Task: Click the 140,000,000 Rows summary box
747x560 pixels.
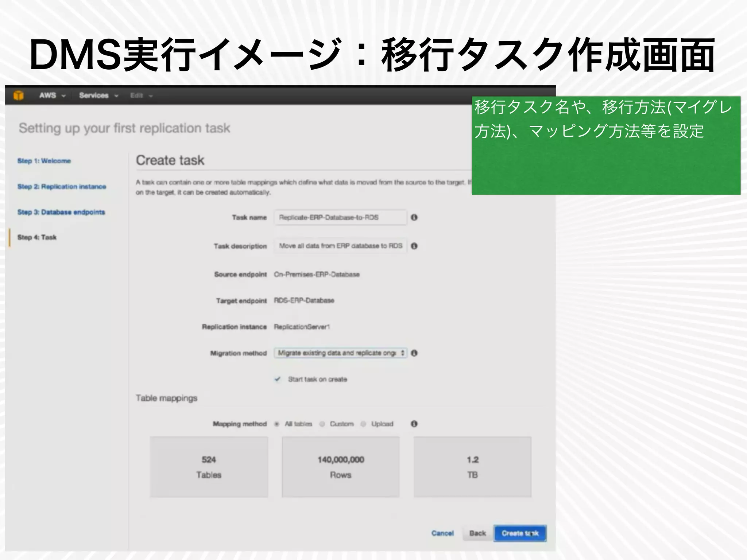Action: coord(341,467)
